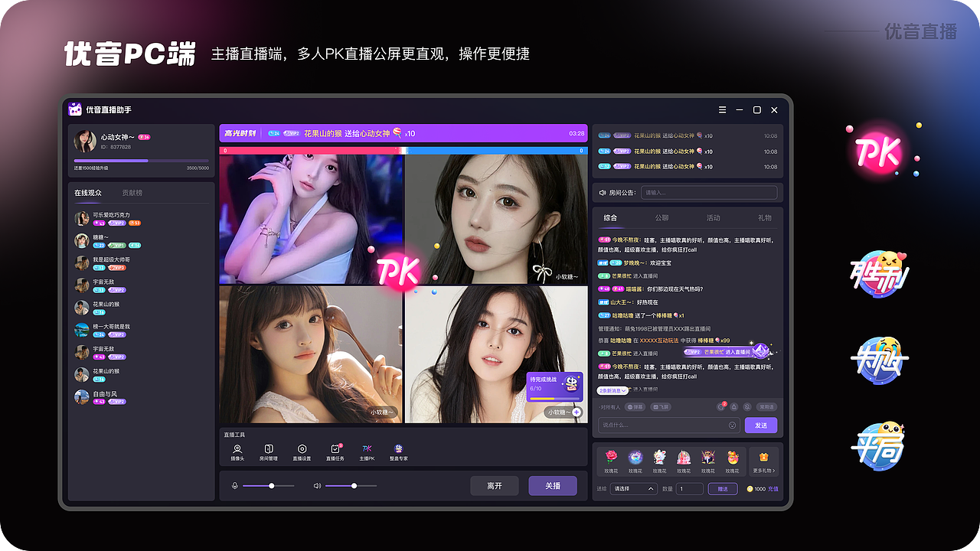Open the 整蛊专家 prank expert tool
The width and height of the screenshot is (980, 551).
[x=397, y=451]
